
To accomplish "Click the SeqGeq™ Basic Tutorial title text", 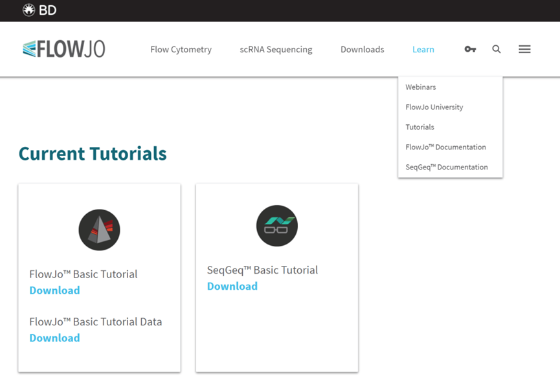I will pos(262,270).
